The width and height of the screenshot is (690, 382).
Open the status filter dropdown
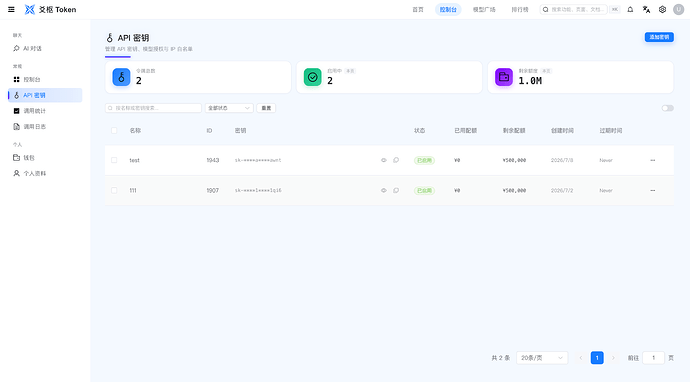[229, 108]
